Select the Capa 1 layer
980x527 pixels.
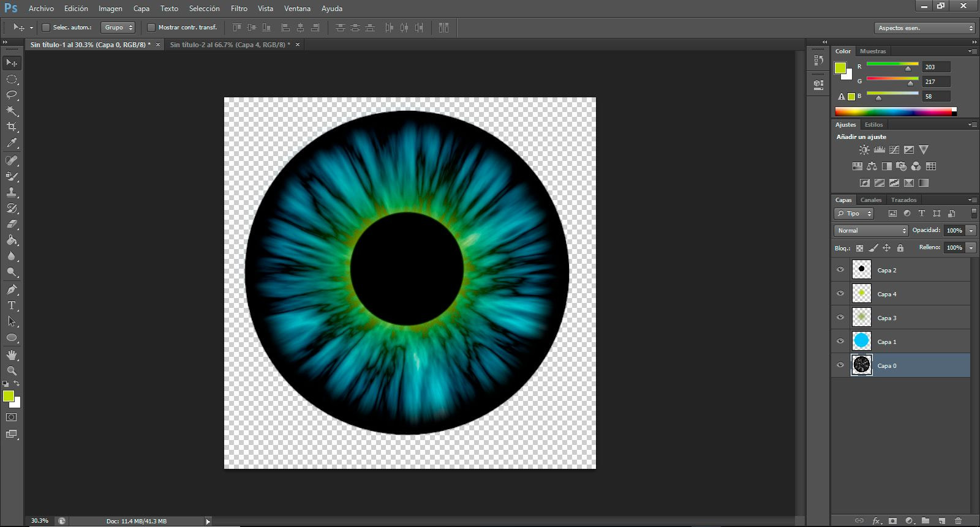point(900,342)
